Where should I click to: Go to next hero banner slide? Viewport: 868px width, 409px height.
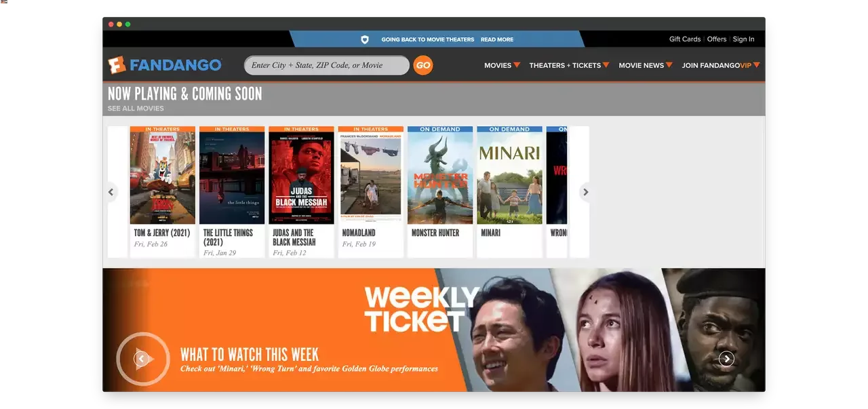point(726,359)
